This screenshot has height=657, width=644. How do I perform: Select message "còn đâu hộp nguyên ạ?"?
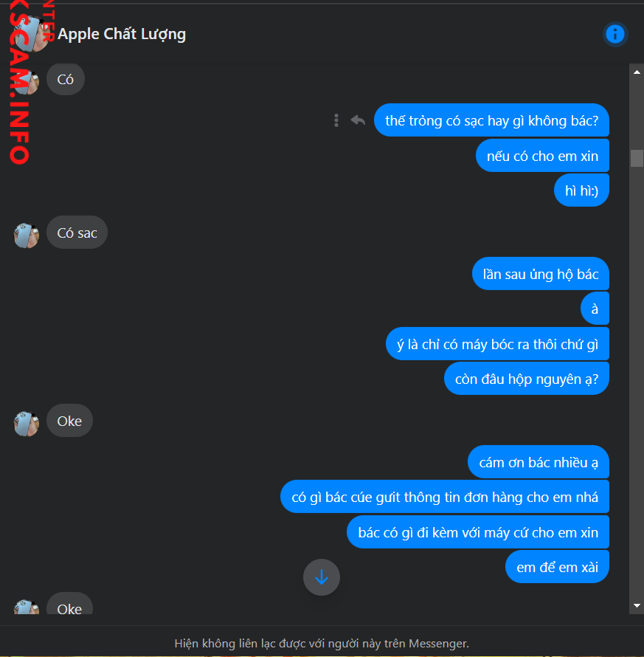[527, 379]
